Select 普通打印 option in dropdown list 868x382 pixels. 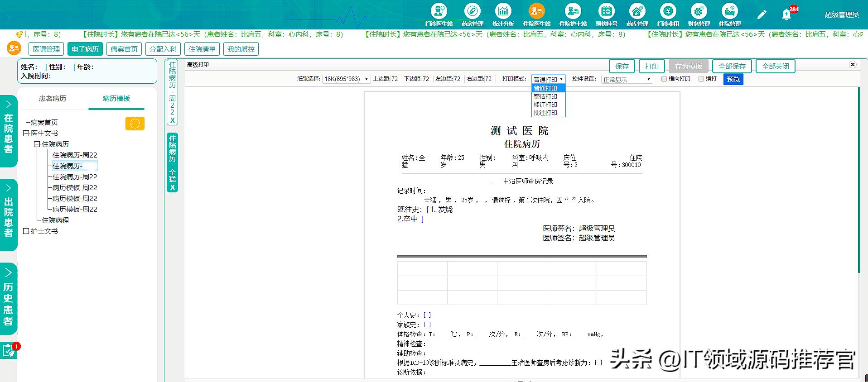pyautogui.click(x=548, y=88)
